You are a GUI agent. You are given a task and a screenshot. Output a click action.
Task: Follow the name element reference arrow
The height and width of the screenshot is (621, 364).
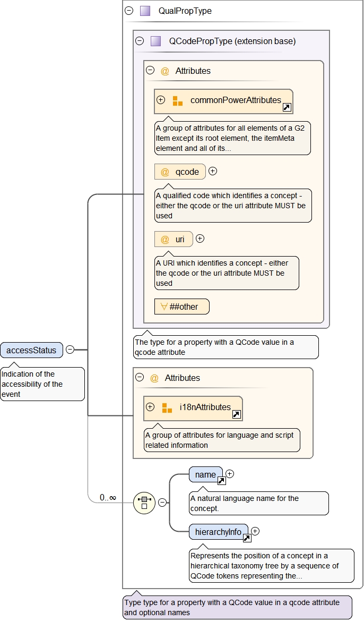pos(221,481)
